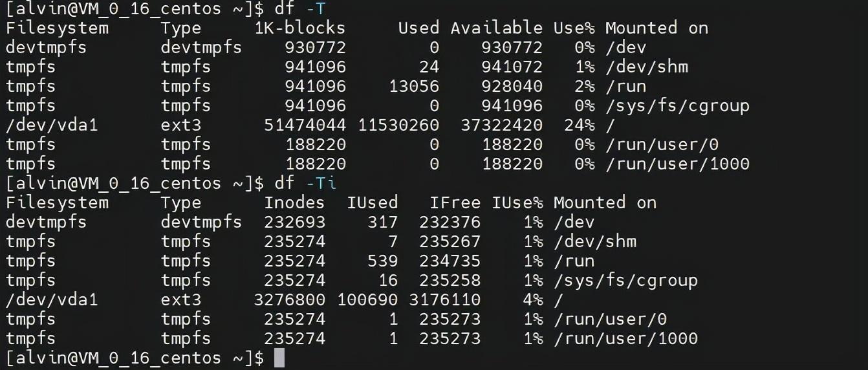Screen dimensions: 868x370
Task: Click the '37322420' available value
Action: pos(502,125)
